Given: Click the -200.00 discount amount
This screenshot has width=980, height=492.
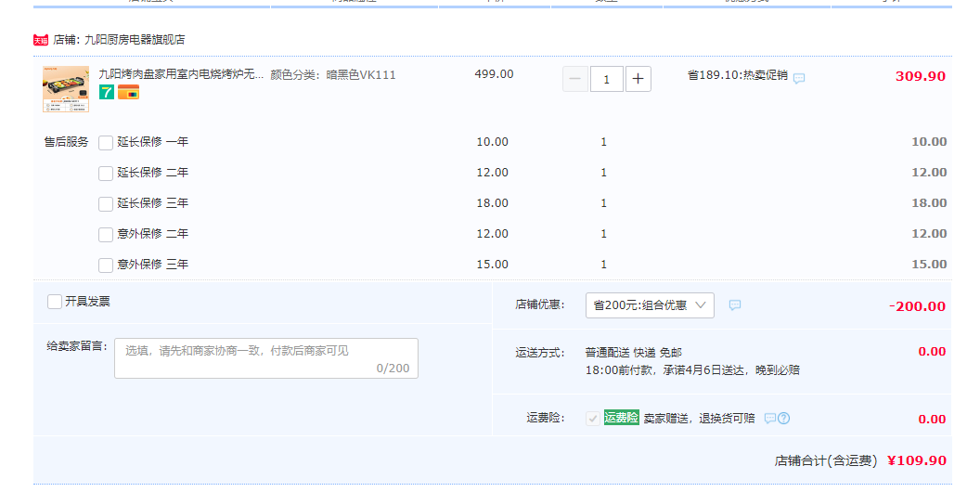Looking at the screenshot, I should [x=917, y=306].
